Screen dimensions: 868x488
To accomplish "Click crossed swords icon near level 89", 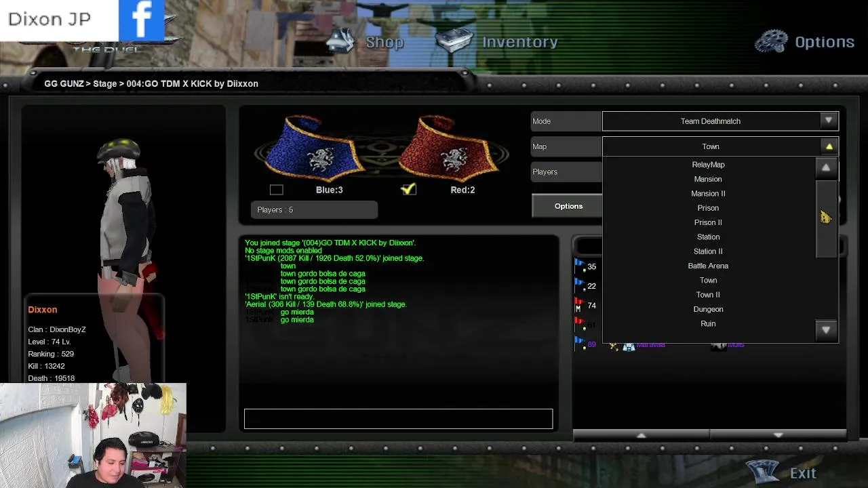I will click(x=614, y=346).
